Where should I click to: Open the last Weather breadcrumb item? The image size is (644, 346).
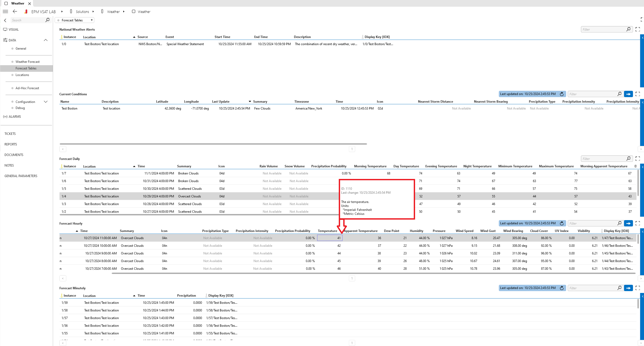coord(144,12)
